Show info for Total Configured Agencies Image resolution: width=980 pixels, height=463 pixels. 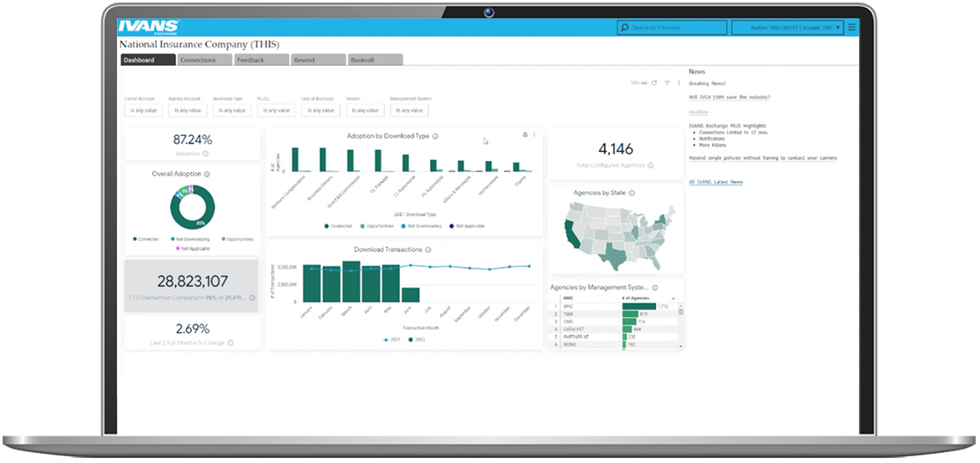tap(650, 165)
